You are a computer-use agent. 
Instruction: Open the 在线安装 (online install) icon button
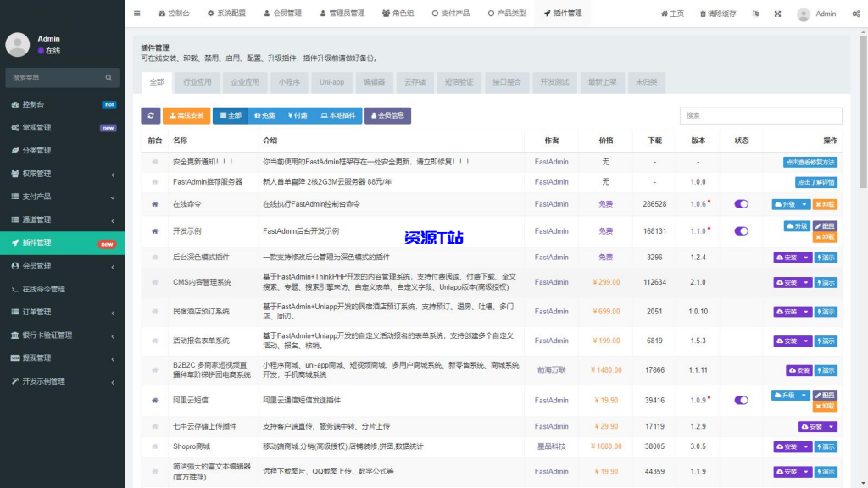pos(185,115)
